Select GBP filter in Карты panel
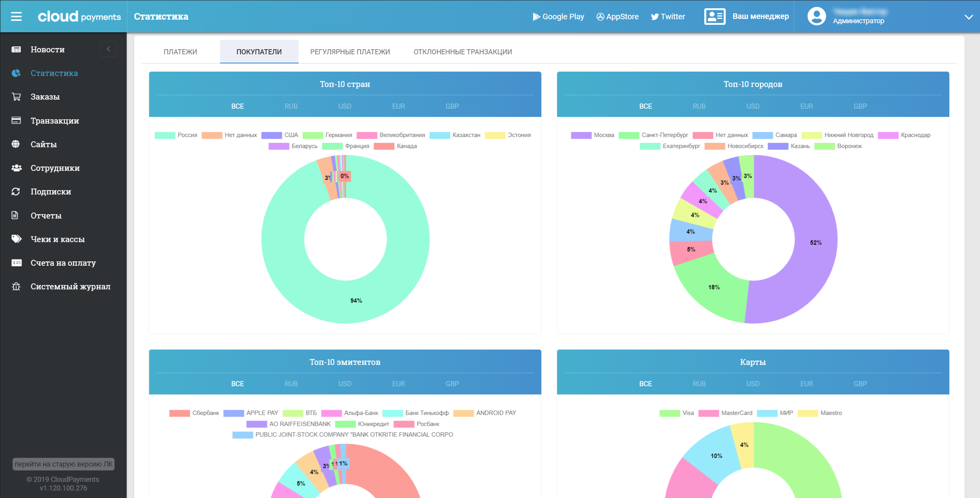The height and width of the screenshot is (498, 980). 860,384
